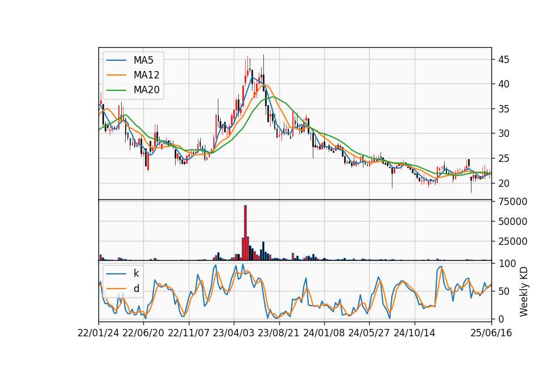Click the 22/01/24 date tick label
Viewport: 546px width, 392px height.
tap(98, 333)
